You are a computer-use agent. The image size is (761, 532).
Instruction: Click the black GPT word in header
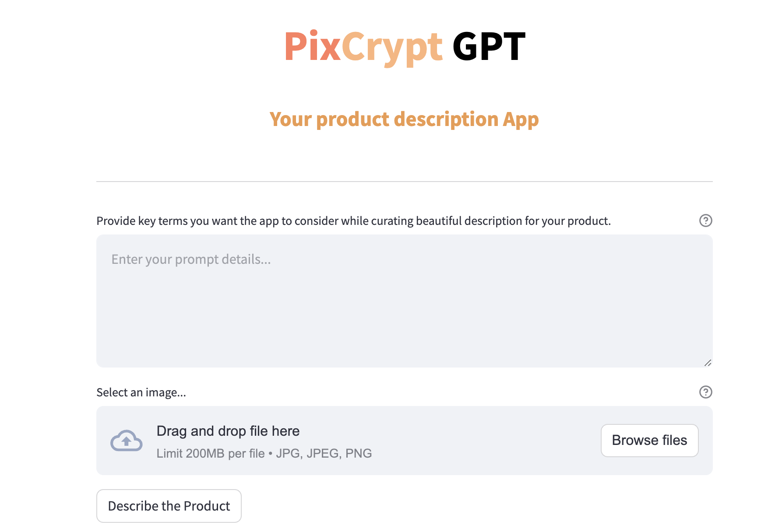(x=489, y=46)
